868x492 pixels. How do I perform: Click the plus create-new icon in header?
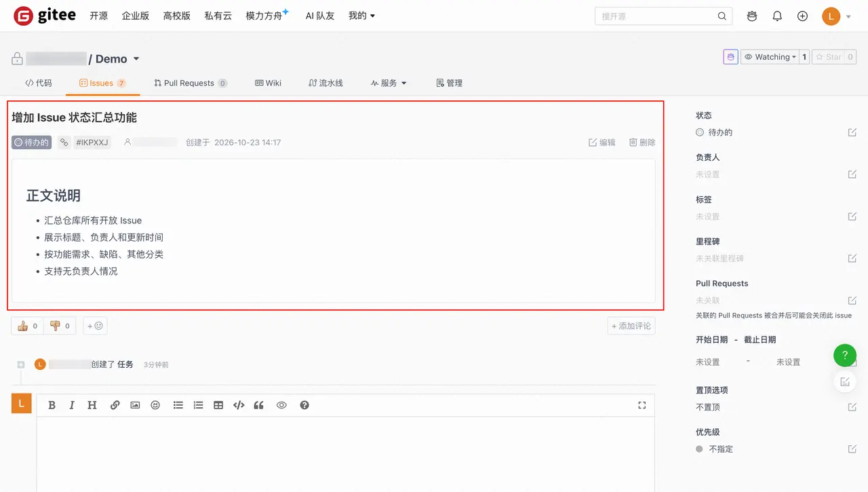(x=802, y=16)
